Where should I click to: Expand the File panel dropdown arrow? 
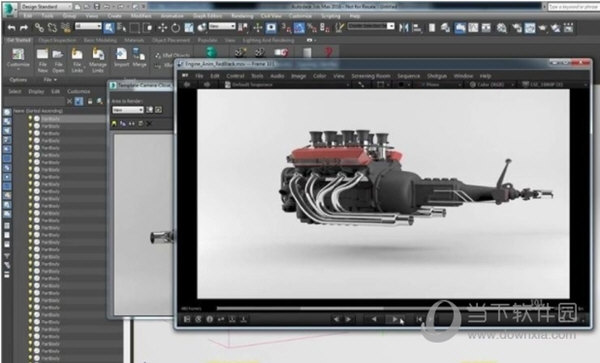pos(55,80)
